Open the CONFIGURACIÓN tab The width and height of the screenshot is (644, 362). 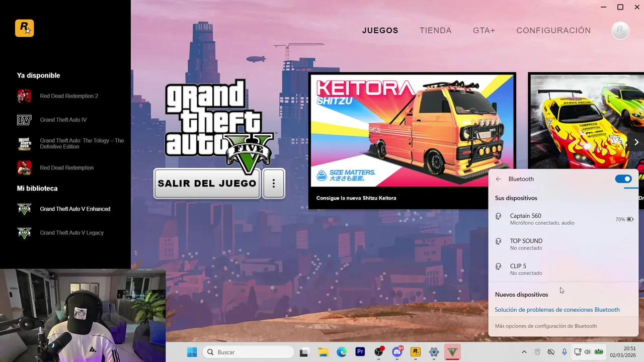[553, 31]
